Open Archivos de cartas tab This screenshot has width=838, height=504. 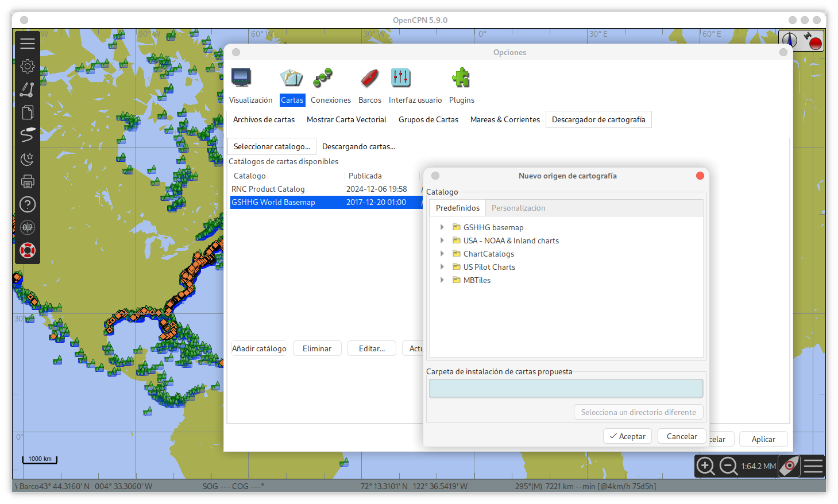pyautogui.click(x=264, y=119)
